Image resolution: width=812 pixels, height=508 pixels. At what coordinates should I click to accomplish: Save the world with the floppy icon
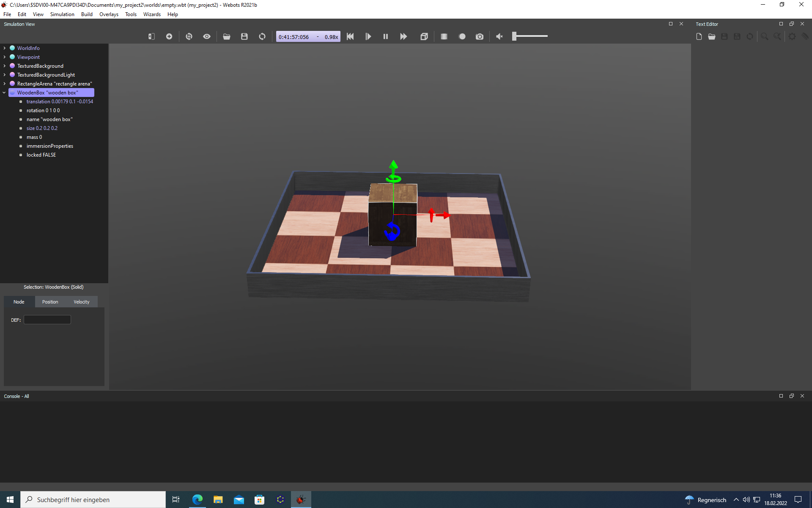click(x=244, y=37)
